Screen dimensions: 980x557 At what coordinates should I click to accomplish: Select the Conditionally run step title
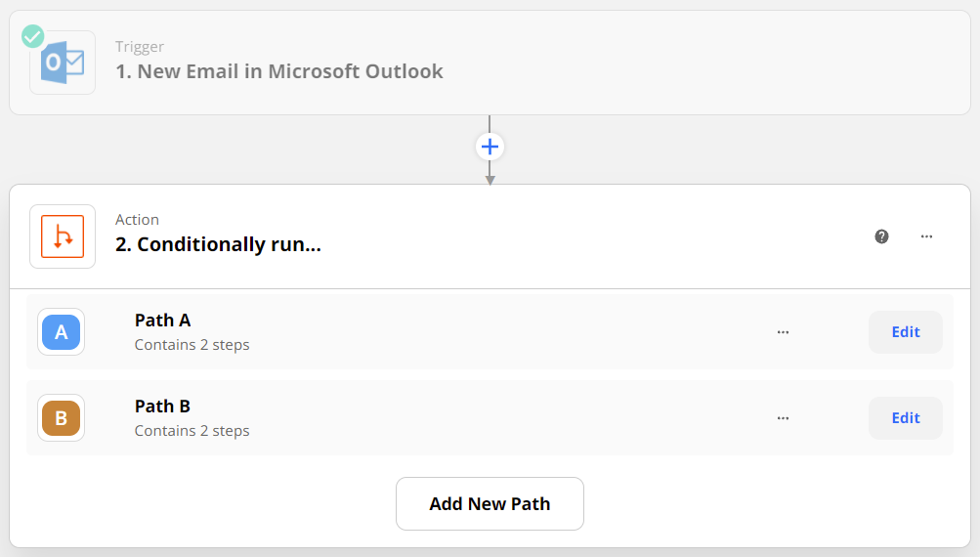(218, 244)
